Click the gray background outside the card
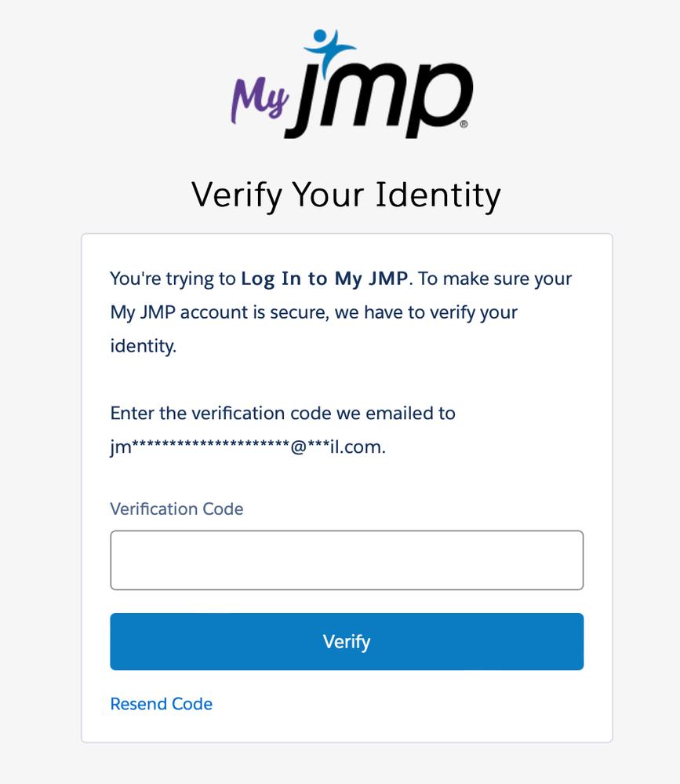Image resolution: width=680 pixels, height=784 pixels. [x=39, y=392]
